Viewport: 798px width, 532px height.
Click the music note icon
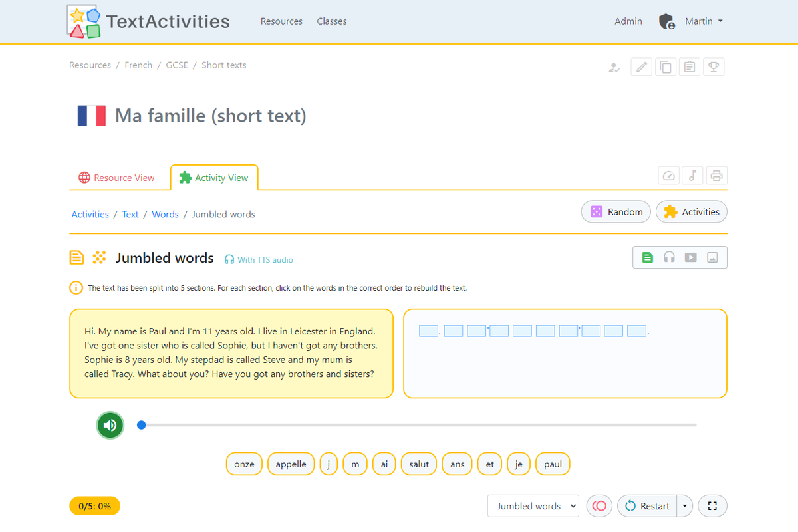coord(692,176)
